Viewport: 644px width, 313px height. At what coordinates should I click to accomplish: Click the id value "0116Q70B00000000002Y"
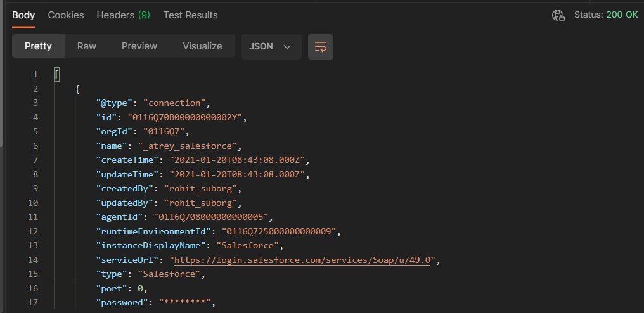click(x=186, y=117)
